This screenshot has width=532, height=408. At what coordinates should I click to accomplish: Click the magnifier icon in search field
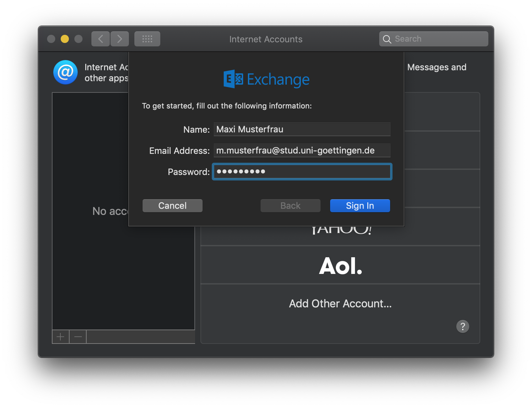click(387, 39)
